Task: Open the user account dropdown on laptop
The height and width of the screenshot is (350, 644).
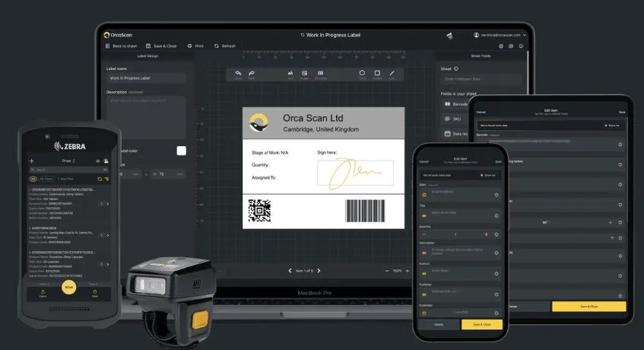Action: tap(500, 35)
